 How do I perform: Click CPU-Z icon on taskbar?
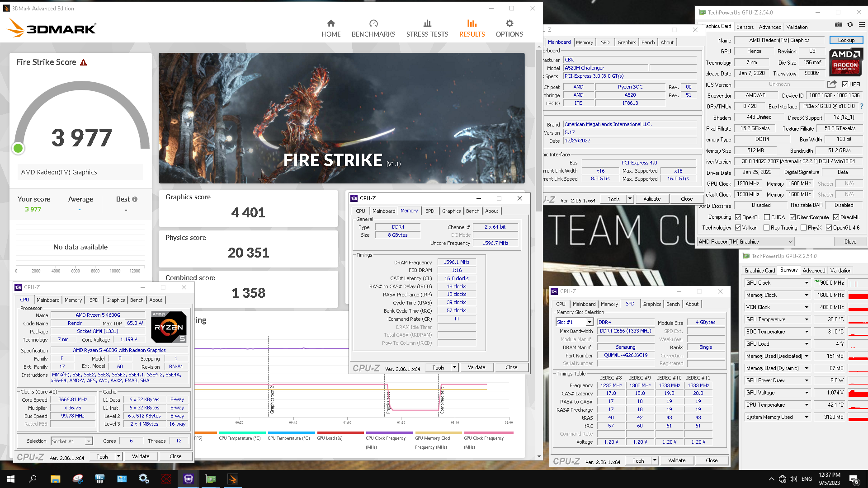pos(189,479)
